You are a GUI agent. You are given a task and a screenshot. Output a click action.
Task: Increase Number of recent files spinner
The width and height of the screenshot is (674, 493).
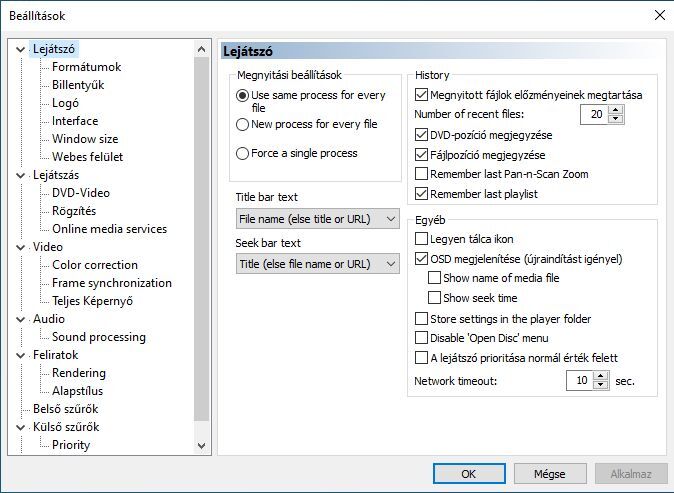point(616,110)
